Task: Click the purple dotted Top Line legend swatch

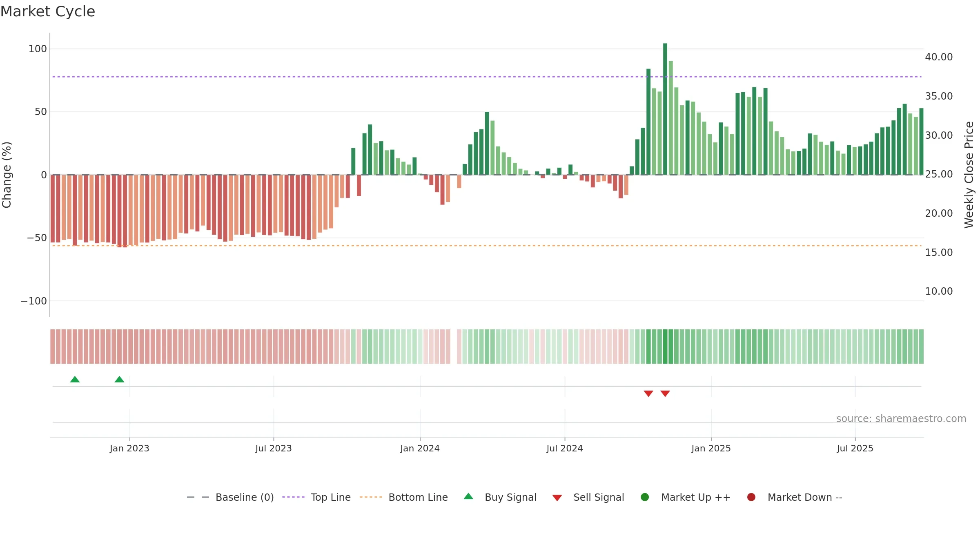Action: point(293,497)
